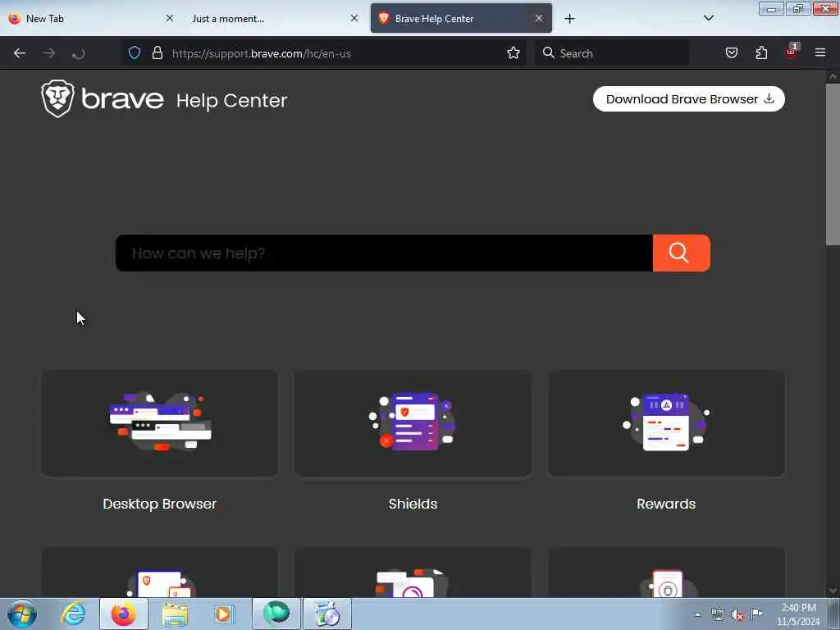
Task: Open the Firefox hamburger application menu
Action: pos(820,52)
